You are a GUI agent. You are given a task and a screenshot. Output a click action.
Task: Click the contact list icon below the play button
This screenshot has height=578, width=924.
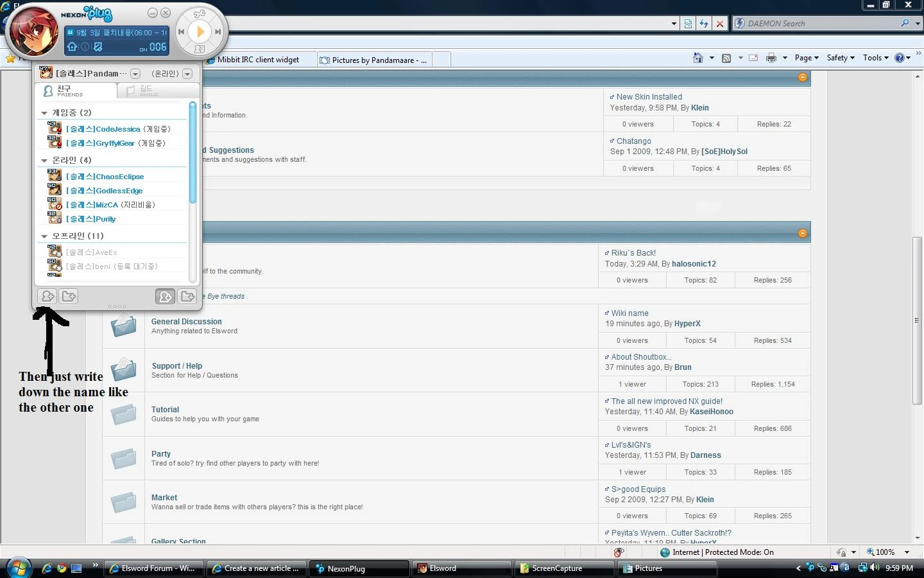point(200,49)
